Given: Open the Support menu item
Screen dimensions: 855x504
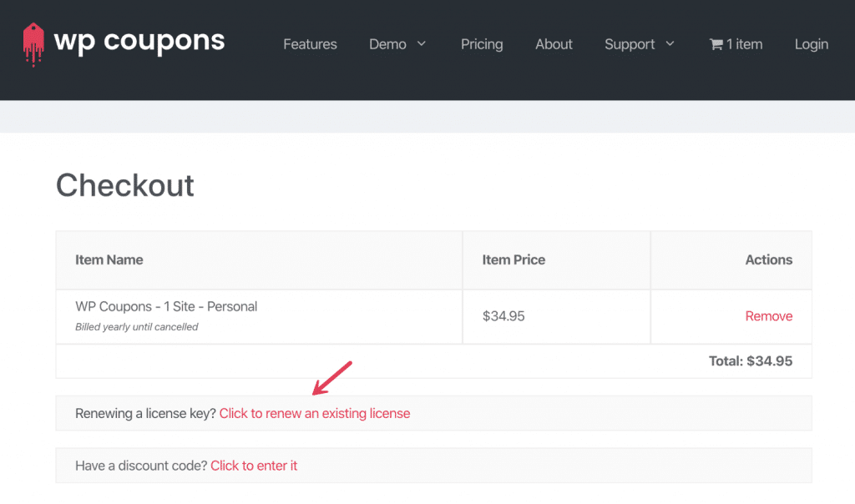Looking at the screenshot, I should tap(630, 44).
